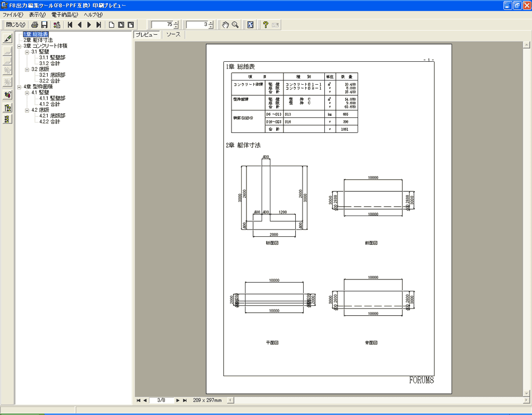Viewport: 532px width, 415px height.
Task: Click the 3/8 page indicator field
Action: [161, 400]
